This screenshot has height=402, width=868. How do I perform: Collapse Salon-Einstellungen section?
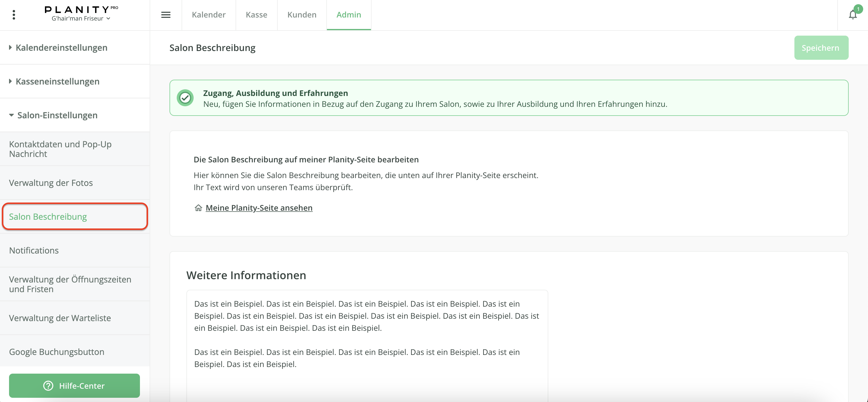click(57, 115)
